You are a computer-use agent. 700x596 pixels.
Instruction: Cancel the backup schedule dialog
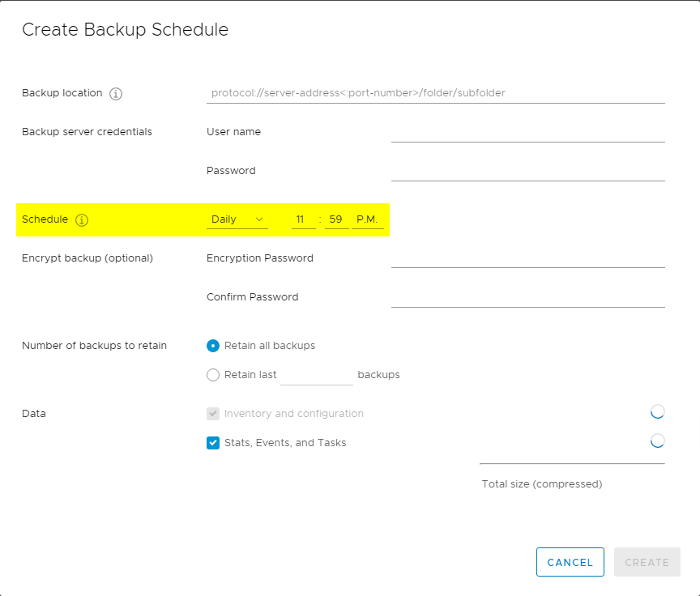[570, 562]
